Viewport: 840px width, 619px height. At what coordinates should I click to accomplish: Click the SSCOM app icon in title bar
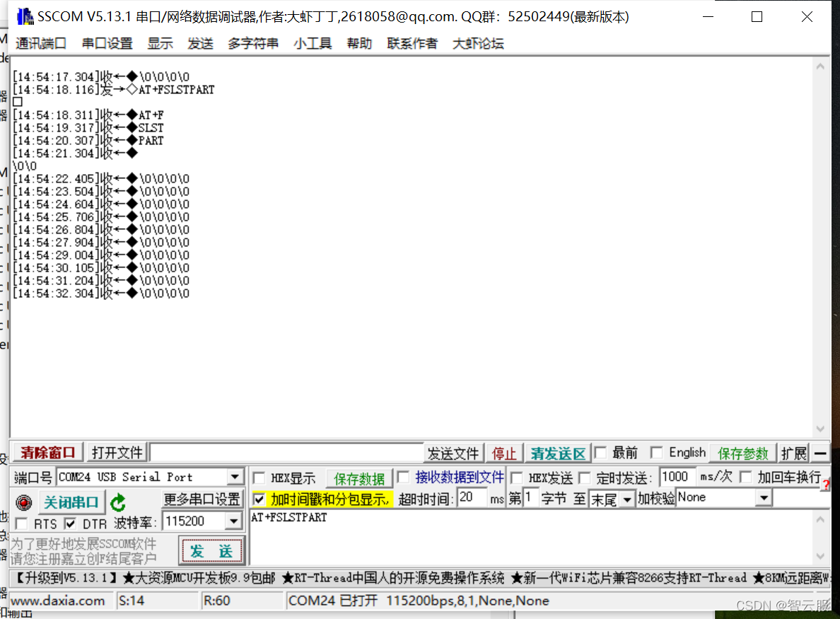[x=25, y=16]
